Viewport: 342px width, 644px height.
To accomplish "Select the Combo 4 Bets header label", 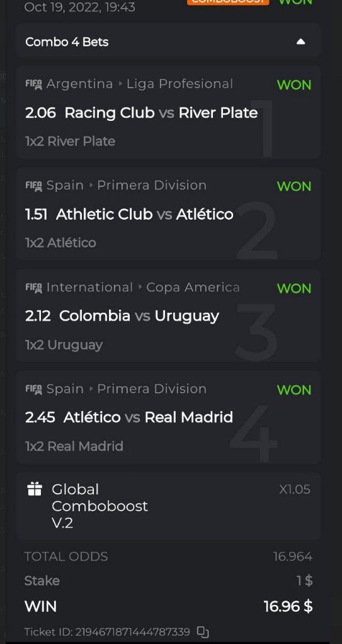I will click(67, 42).
